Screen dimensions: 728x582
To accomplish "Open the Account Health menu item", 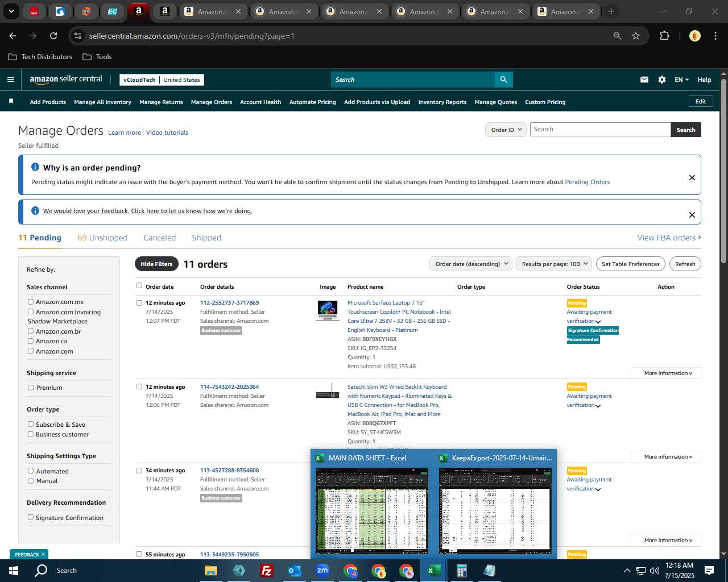I will (x=260, y=102).
